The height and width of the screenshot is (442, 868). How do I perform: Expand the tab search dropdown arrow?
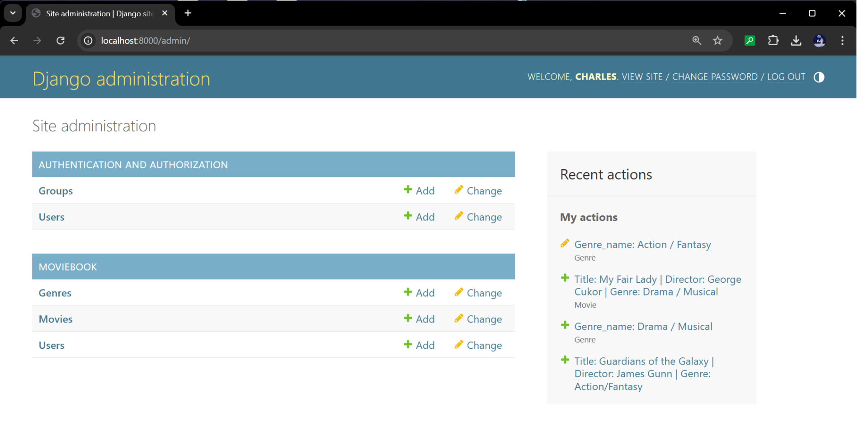point(13,13)
